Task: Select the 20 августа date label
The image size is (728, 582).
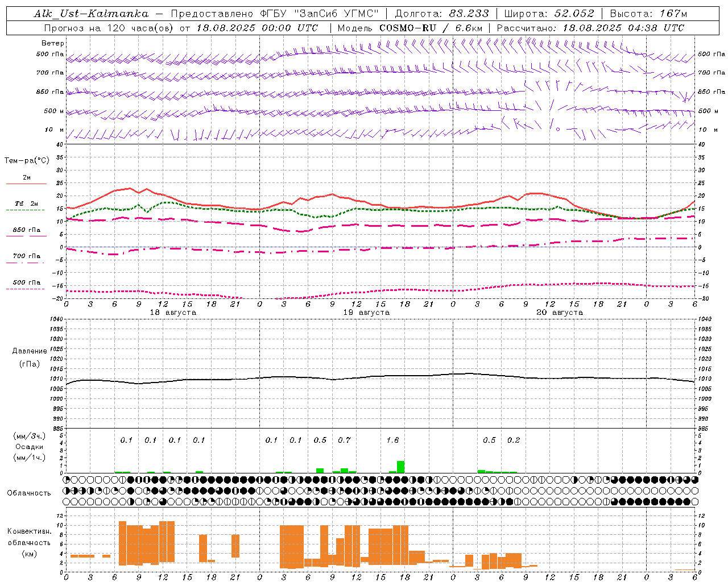Action: [560, 313]
